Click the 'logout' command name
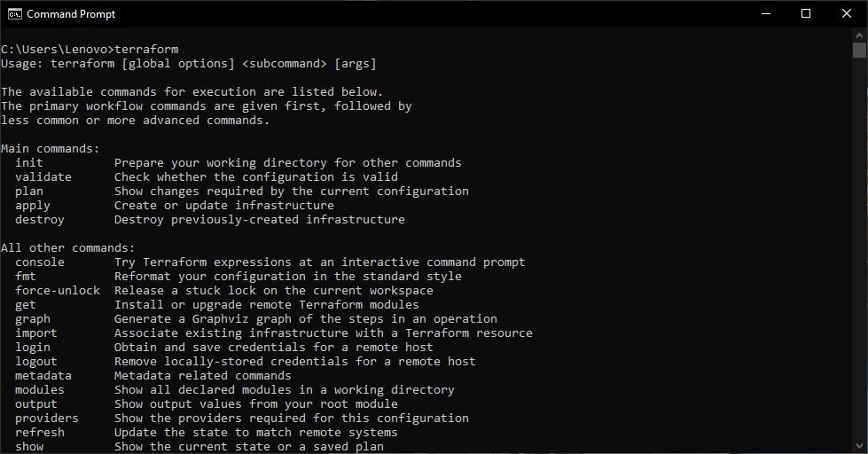Image resolution: width=868 pixels, height=454 pixels. coord(36,362)
